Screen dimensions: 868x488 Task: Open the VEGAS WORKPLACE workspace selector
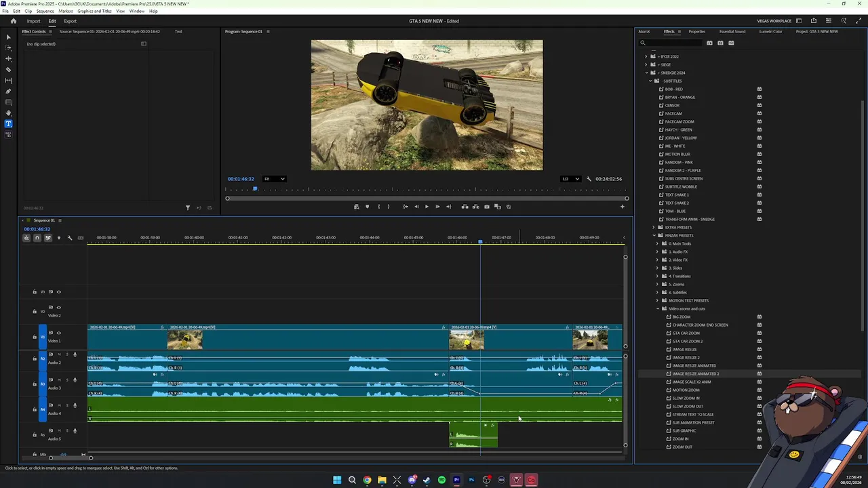(774, 21)
